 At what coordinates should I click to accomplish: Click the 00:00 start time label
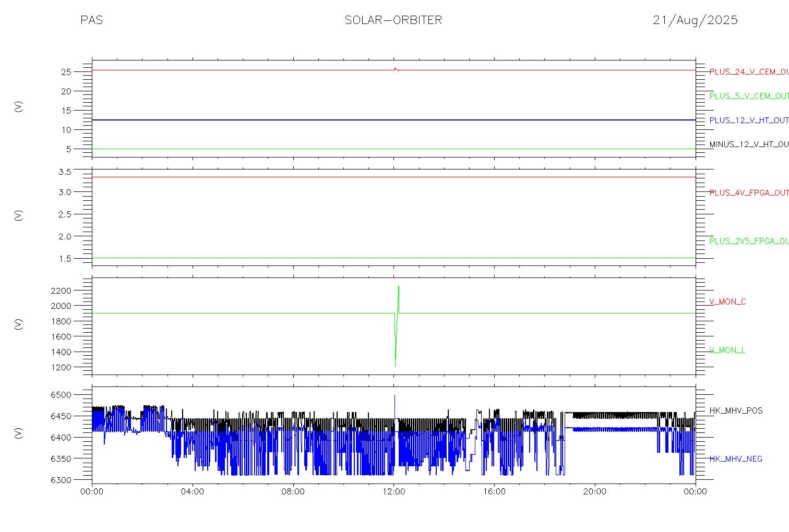pyautogui.click(x=92, y=492)
